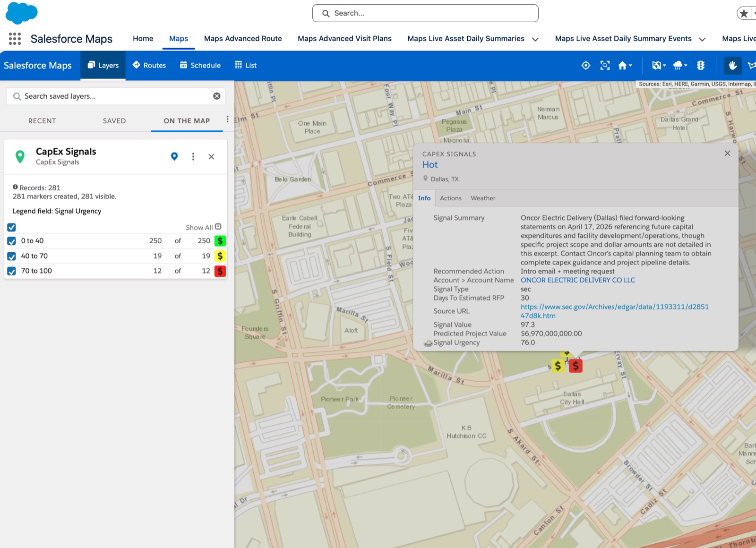
Task: Click the Dallas City Hall map label
Action: pos(572,398)
